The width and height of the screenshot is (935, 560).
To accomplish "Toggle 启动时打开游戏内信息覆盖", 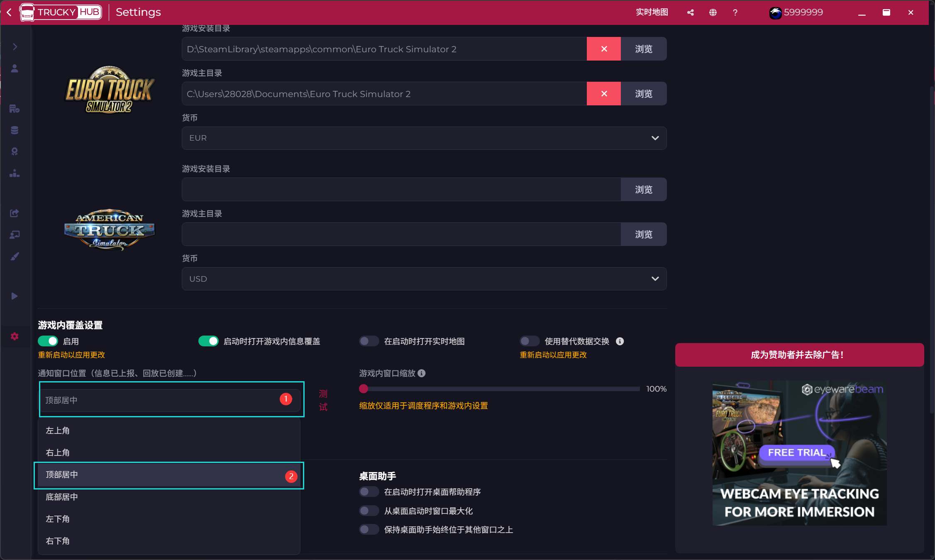I will point(208,341).
